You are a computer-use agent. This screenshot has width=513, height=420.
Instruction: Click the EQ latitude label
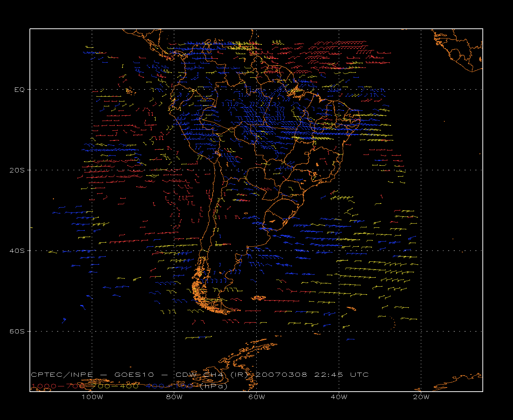(19, 90)
